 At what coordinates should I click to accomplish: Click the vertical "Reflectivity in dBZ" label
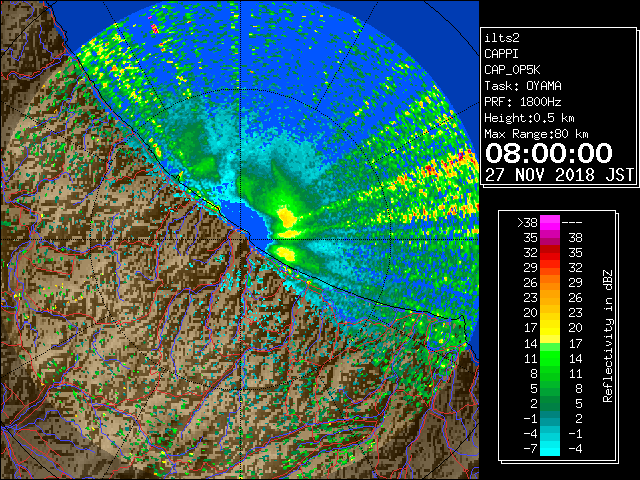click(x=608, y=336)
